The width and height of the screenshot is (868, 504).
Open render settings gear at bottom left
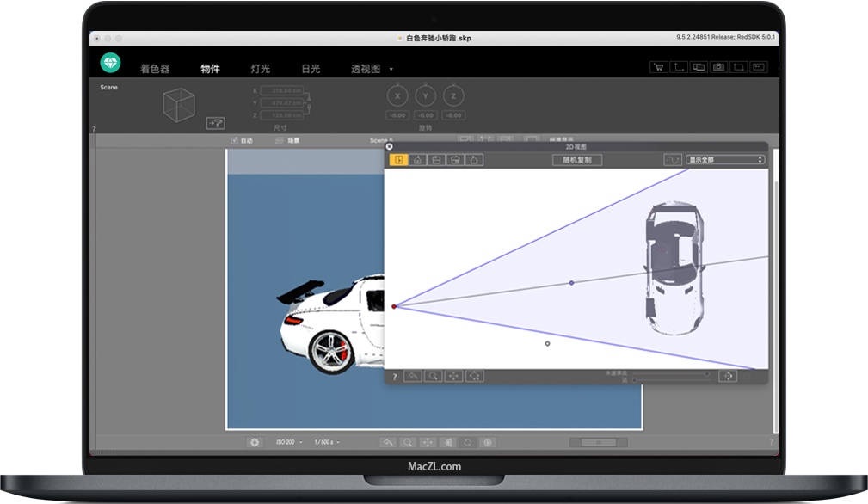point(255,442)
